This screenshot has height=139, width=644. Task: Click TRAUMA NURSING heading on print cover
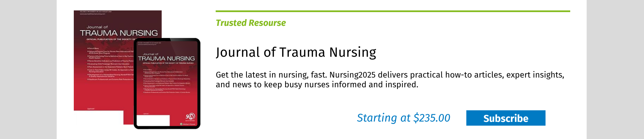pyautogui.click(x=119, y=33)
